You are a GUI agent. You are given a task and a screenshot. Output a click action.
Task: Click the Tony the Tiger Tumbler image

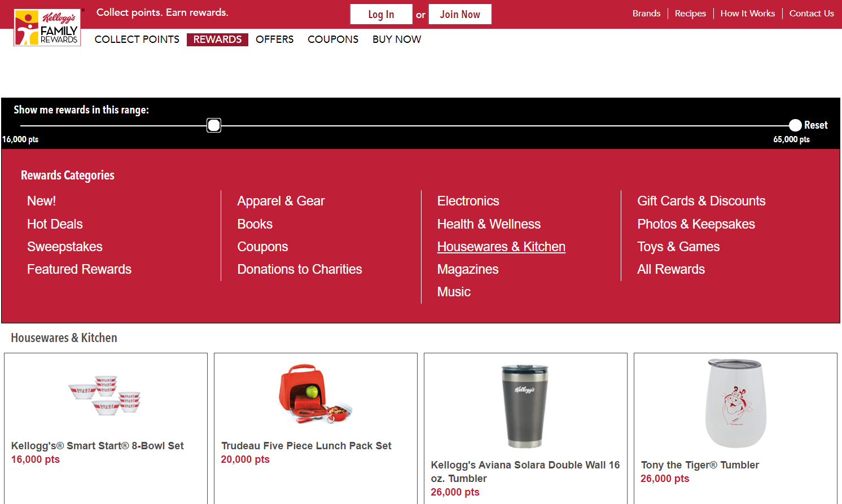tap(735, 403)
